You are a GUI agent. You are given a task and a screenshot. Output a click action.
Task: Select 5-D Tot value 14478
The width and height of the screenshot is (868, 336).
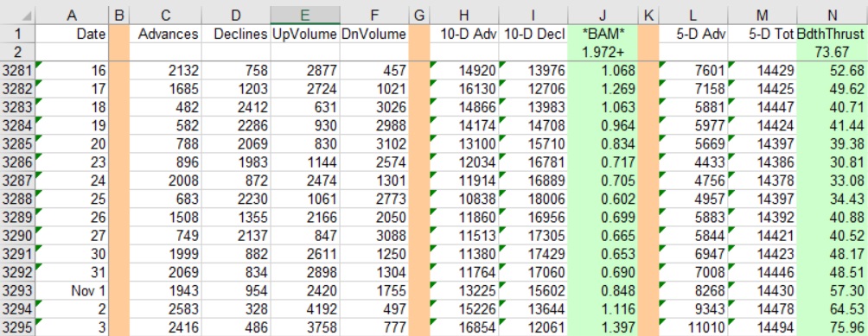pos(762,309)
